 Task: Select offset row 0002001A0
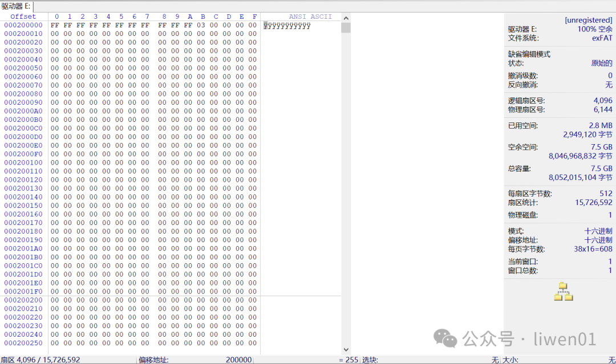pos(23,248)
